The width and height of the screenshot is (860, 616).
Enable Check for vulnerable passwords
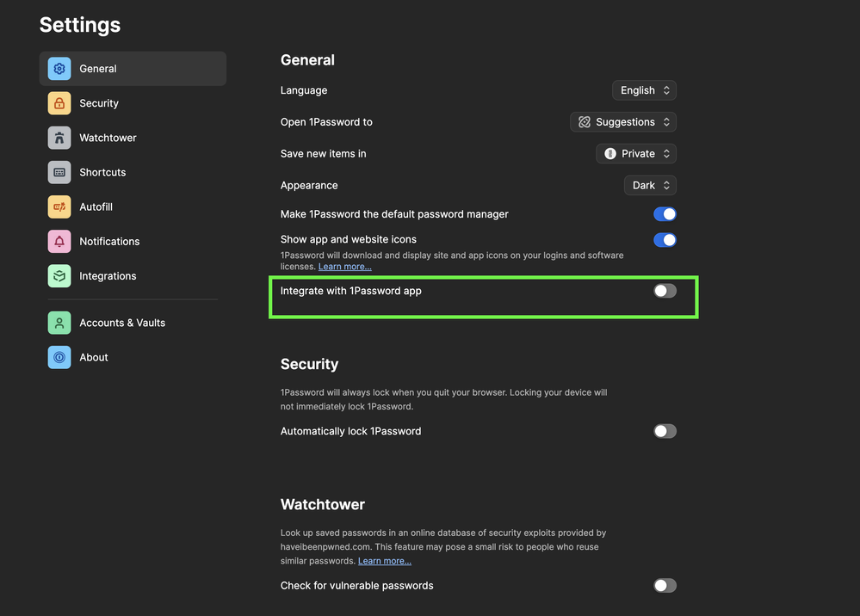(665, 586)
